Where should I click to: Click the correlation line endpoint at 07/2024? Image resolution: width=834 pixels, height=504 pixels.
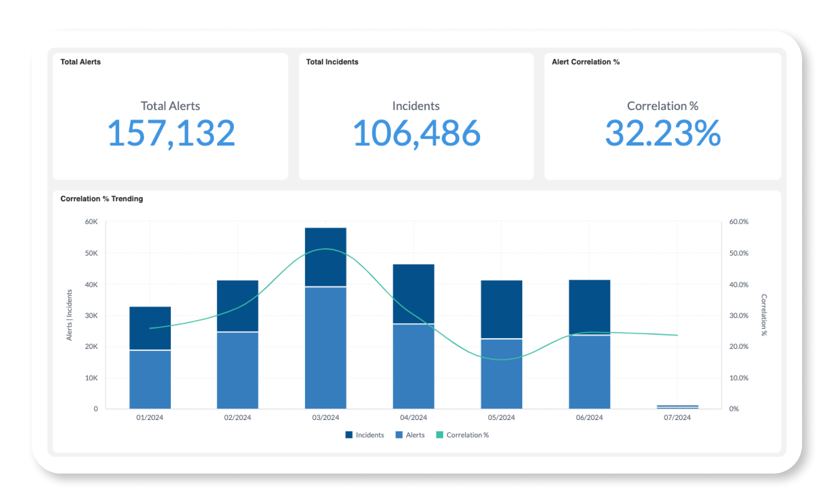[x=677, y=335]
